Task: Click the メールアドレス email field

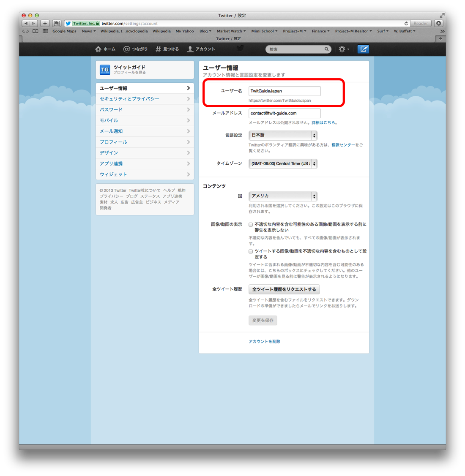Action: click(x=284, y=113)
